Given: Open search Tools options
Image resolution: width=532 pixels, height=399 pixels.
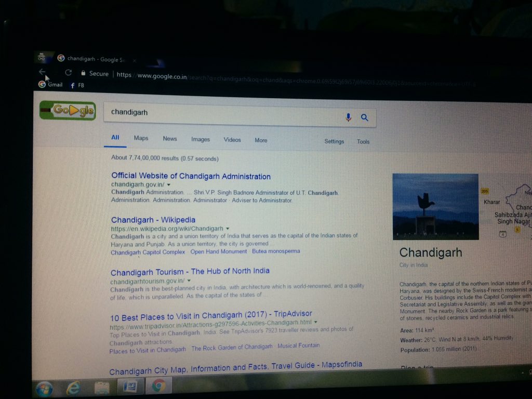Looking at the screenshot, I should pyautogui.click(x=363, y=142).
